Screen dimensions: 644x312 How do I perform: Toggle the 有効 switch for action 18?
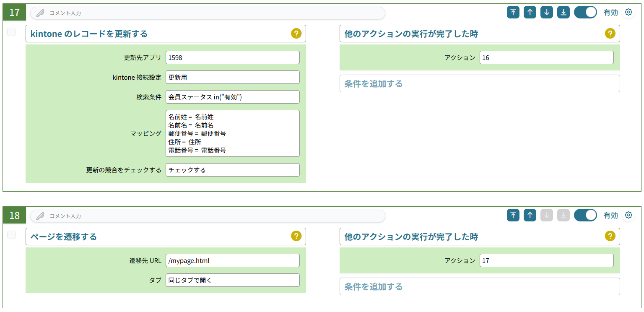point(585,215)
